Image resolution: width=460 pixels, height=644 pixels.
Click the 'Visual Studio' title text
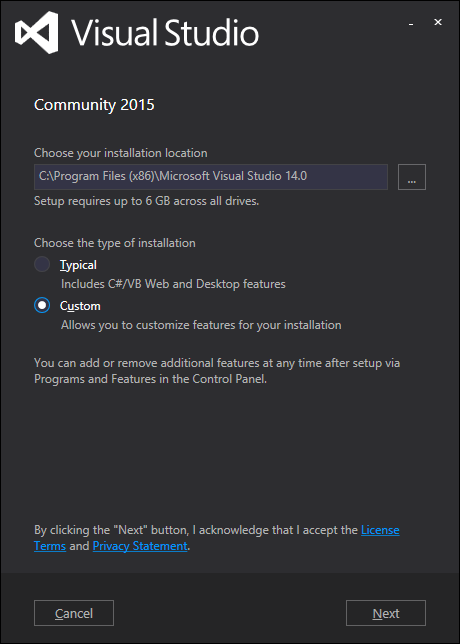pyautogui.click(x=165, y=32)
